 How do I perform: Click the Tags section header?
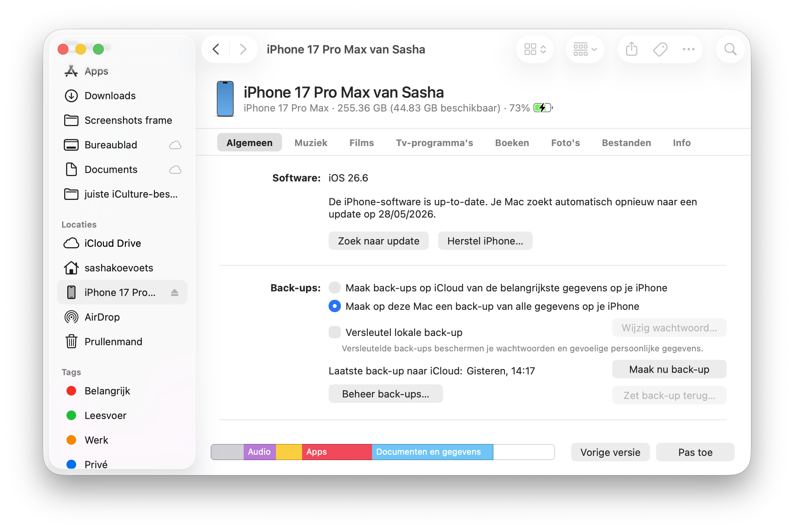pyautogui.click(x=71, y=372)
